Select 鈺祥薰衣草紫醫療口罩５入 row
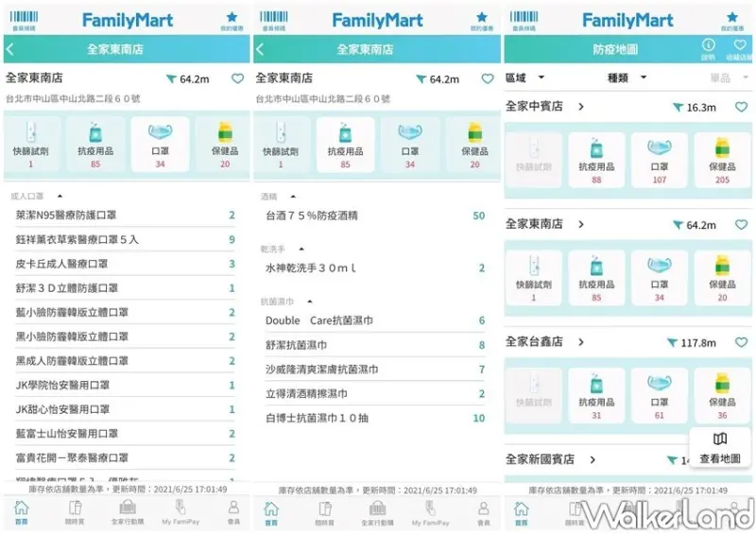The height and width of the screenshot is (534, 756). click(125, 239)
